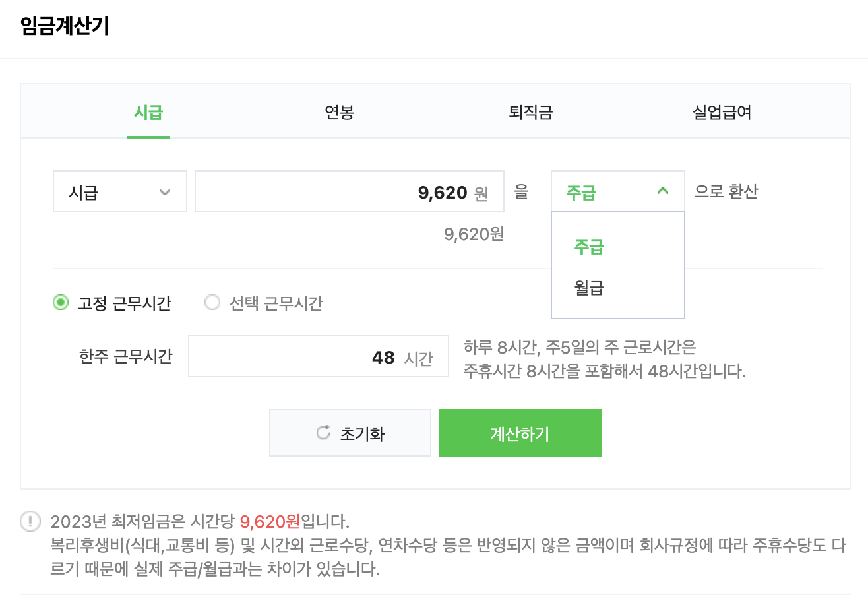The width and height of the screenshot is (868, 603).
Task: Click the exclamation info icon near the notice
Action: click(x=29, y=522)
